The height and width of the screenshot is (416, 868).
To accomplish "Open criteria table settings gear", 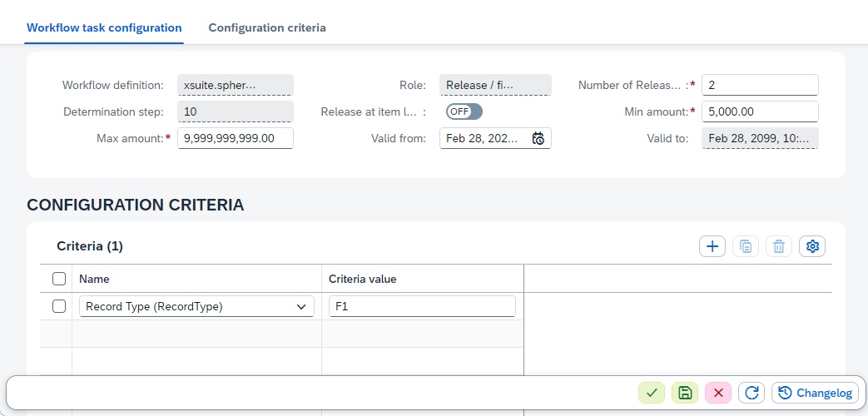I will tap(812, 246).
